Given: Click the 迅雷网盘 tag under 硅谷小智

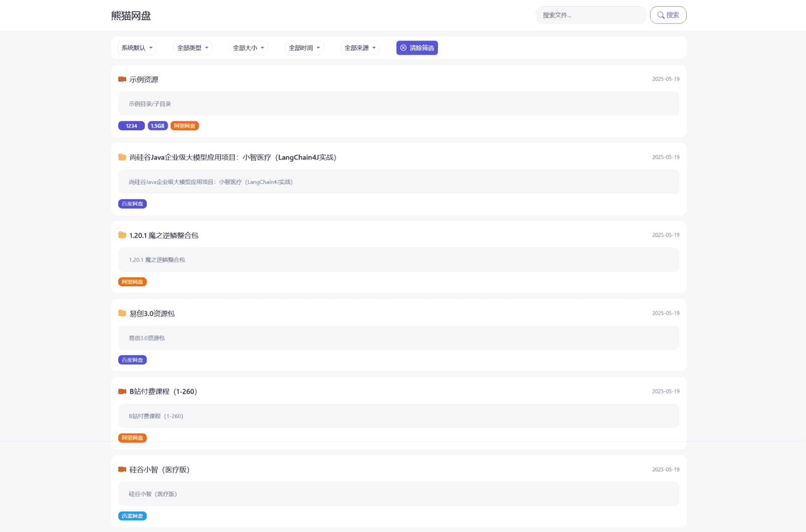Looking at the screenshot, I should [x=132, y=516].
